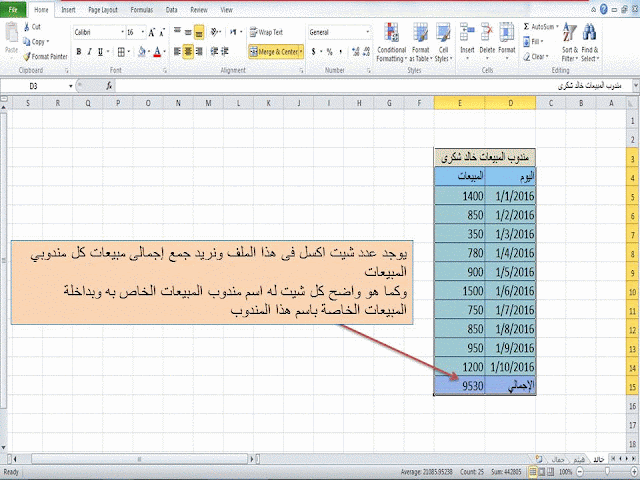Click the Delete cells icon
Viewport: 640px width, 480px height.
tap(487, 33)
